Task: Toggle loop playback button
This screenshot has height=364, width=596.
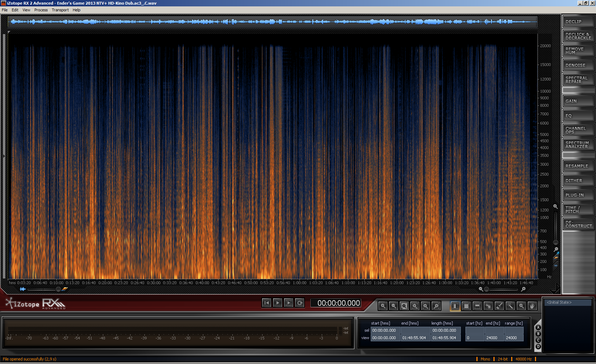Action: pyautogui.click(x=300, y=303)
